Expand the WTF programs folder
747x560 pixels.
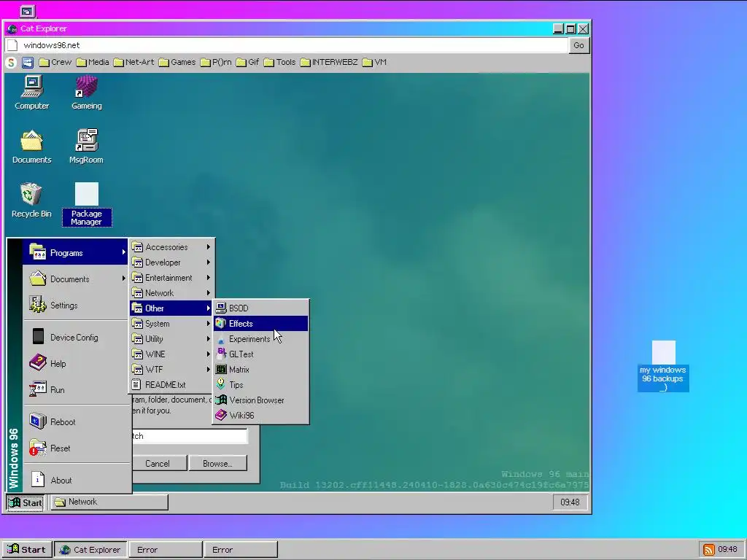pyautogui.click(x=171, y=369)
